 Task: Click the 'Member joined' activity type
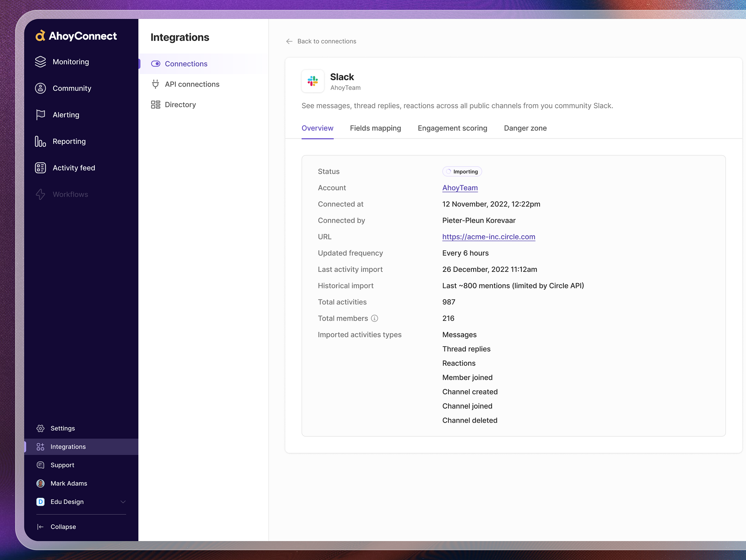coord(467,377)
